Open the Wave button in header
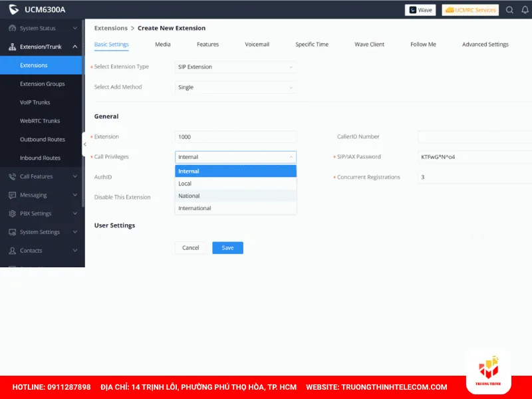This screenshot has height=399, width=532. tap(420, 10)
